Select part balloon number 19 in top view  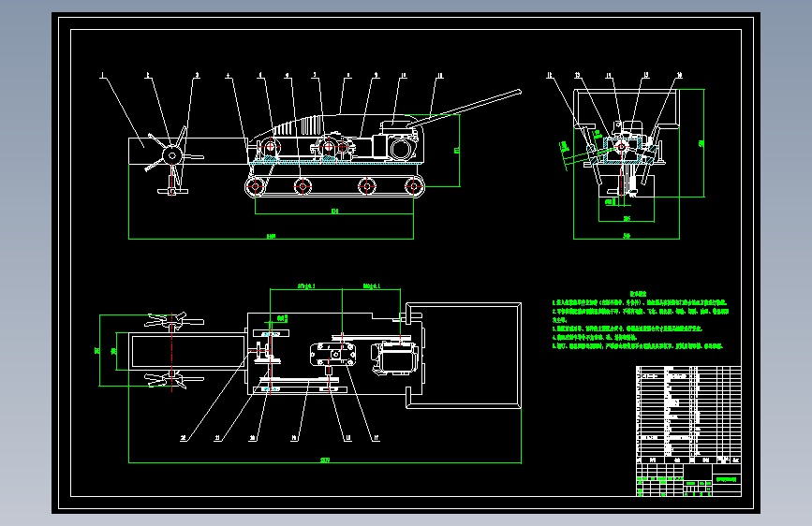294,438
